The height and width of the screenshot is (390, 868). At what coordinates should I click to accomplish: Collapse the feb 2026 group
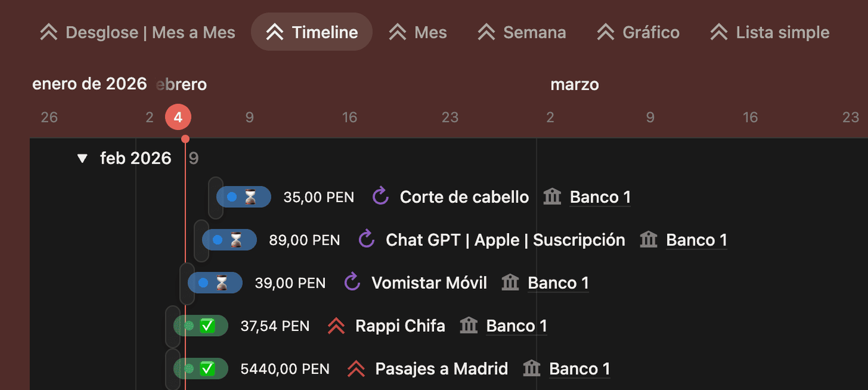click(x=82, y=159)
